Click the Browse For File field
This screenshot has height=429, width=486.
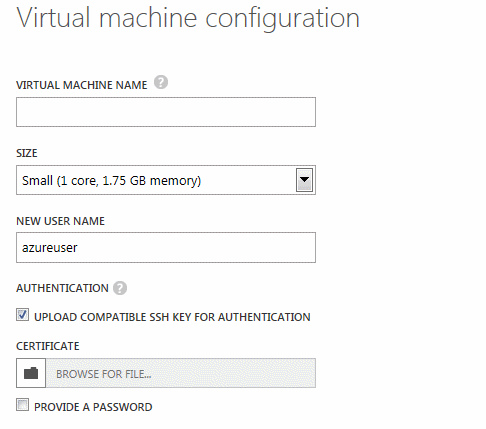pos(181,373)
